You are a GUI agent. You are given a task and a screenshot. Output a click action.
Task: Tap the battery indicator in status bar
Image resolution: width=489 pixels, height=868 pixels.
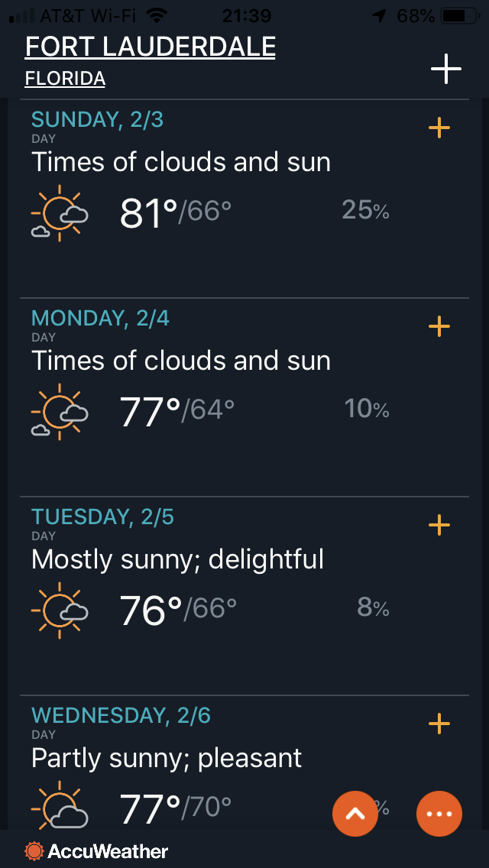click(460, 16)
